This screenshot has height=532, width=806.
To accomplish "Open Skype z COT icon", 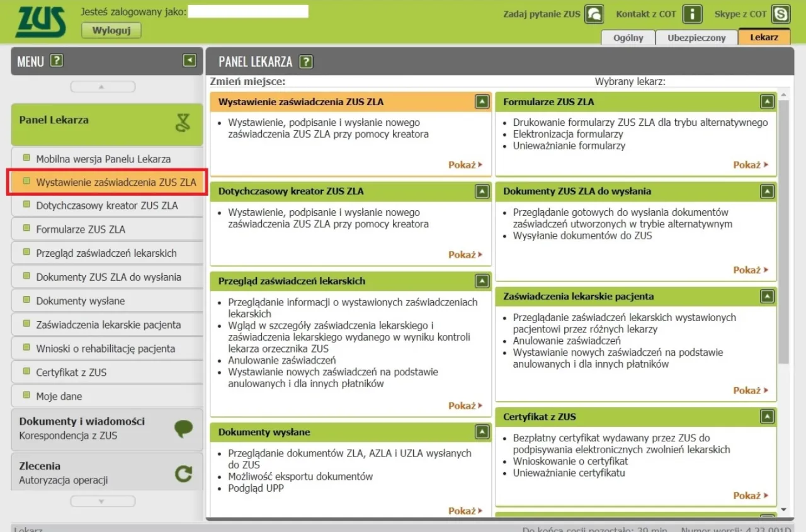I will pos(781,14).
